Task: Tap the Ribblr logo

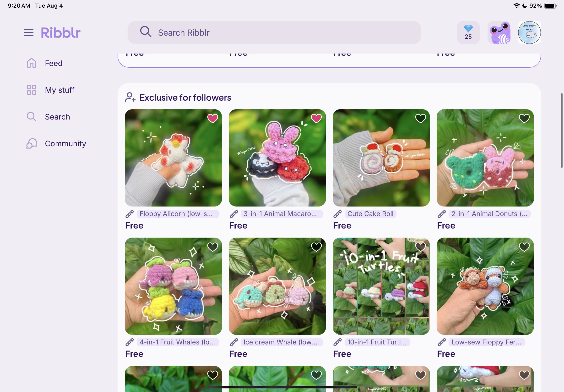Action: point(61,33)
